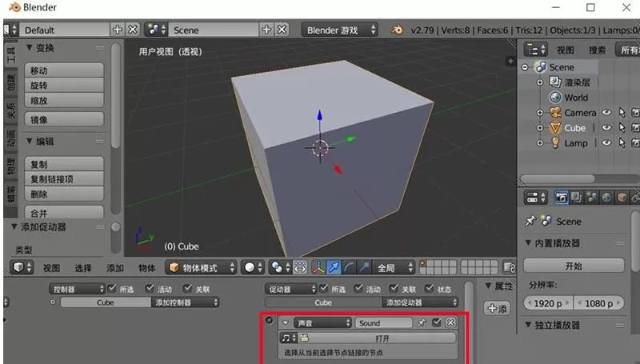The image size is (640, 364).
Task: Browse sound datablocks with the note icon
Action: [x=289, y=338]
